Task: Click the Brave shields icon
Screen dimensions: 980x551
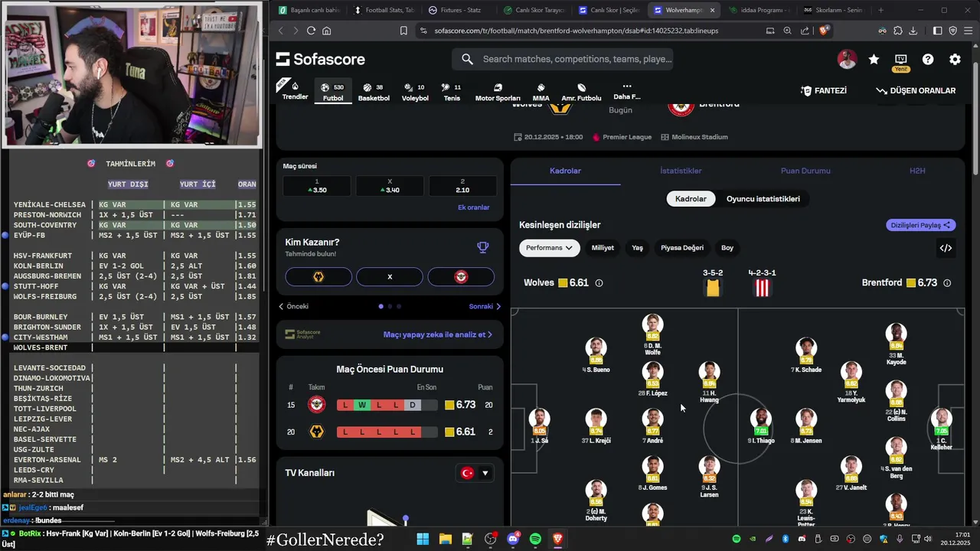Action: pos(824,31)
